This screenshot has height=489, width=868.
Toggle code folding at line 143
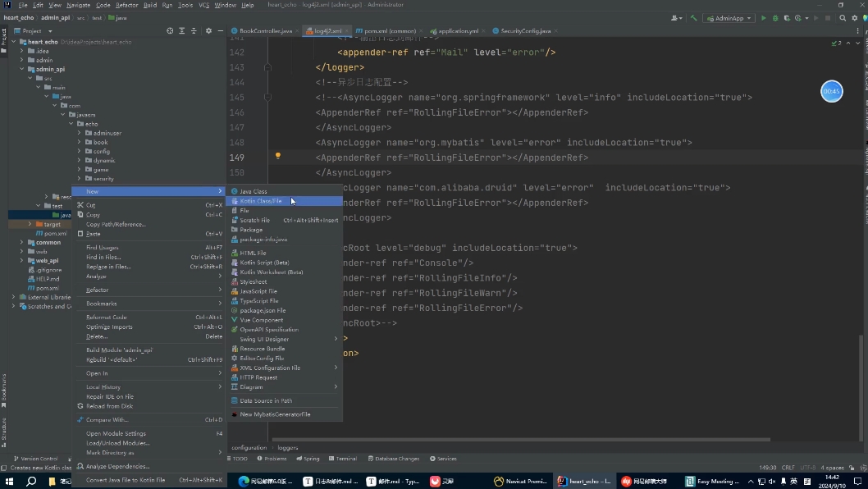click(267, 67)
